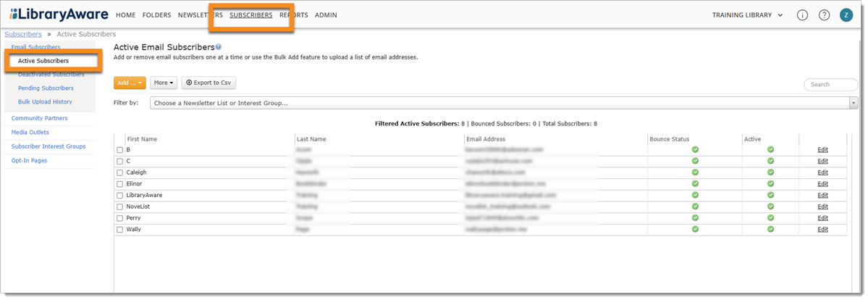Screen dimensions: 868x300
Task: Open Subscriber Interest Groups link
Action: pos(49,146)
